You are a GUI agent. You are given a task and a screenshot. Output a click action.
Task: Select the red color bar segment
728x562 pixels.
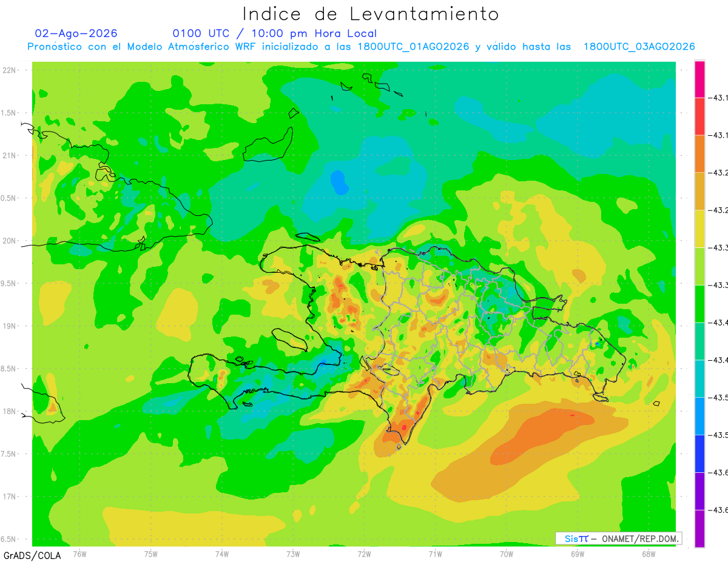click(699, 116)
